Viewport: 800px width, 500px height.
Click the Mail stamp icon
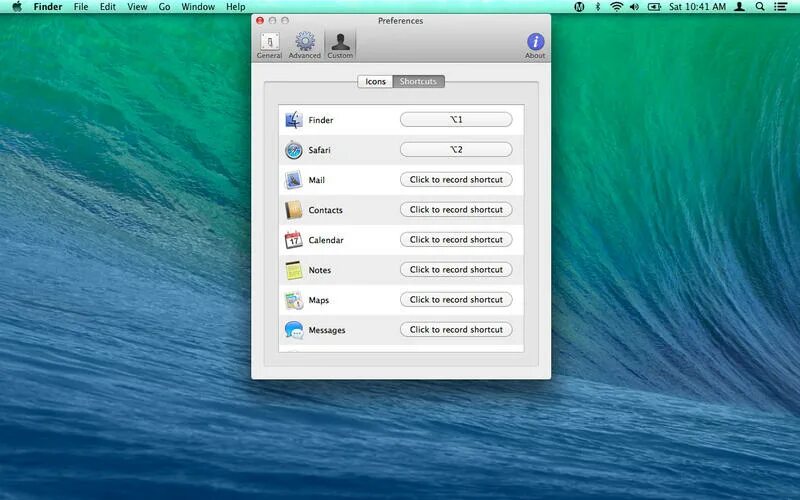click(294, 180)
